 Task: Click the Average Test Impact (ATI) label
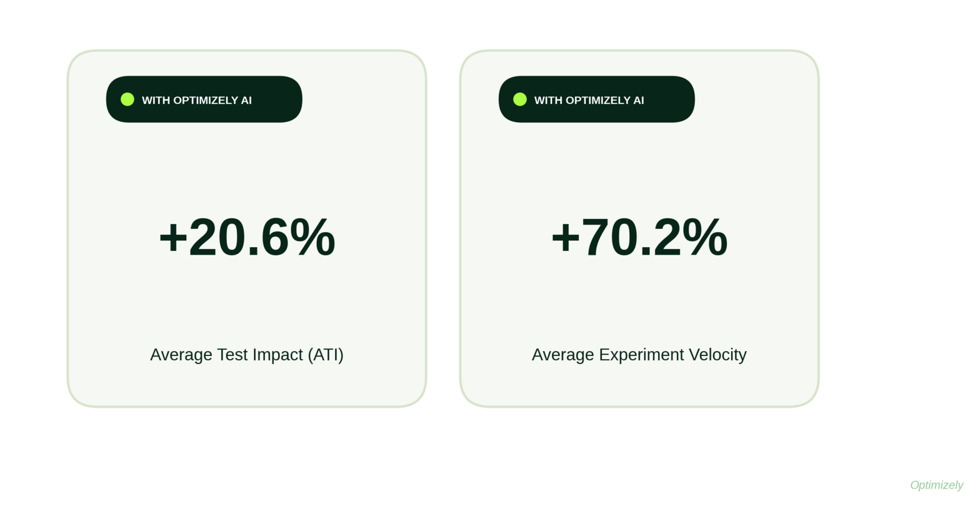[247, 355]
